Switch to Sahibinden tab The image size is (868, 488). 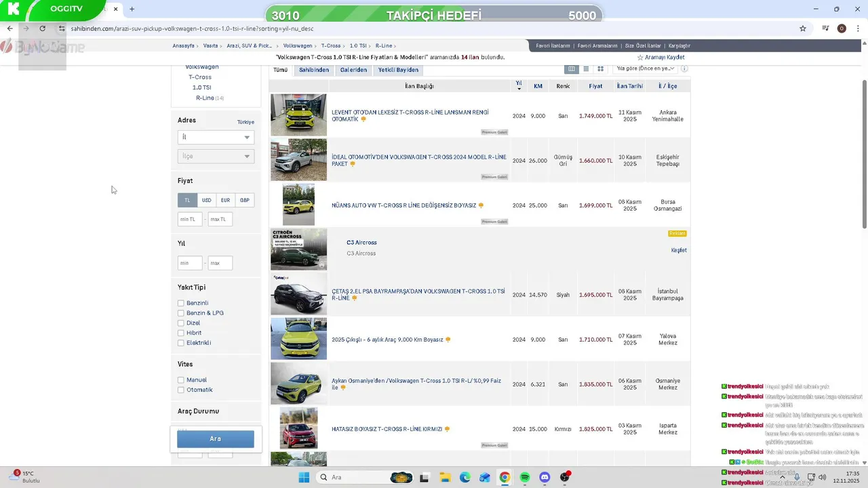coord(314,70)
